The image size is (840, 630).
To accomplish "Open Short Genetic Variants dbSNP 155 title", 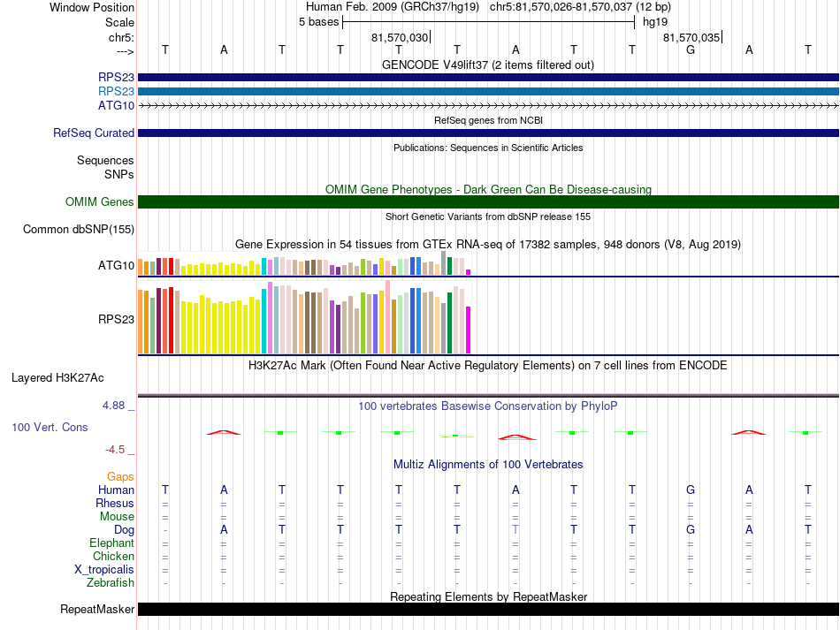I will (488, 216).
